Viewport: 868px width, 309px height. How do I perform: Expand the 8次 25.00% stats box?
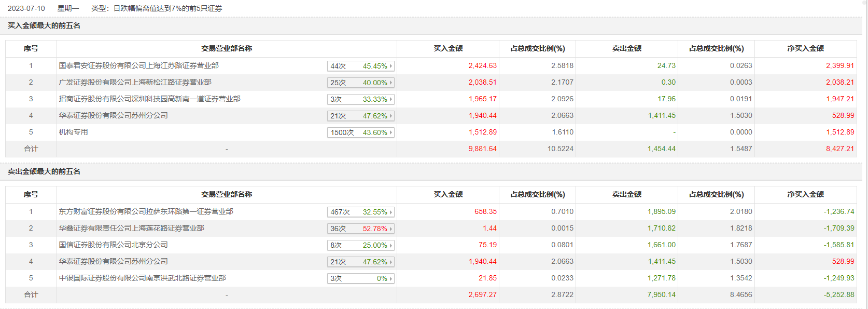[x=361, y=245]
